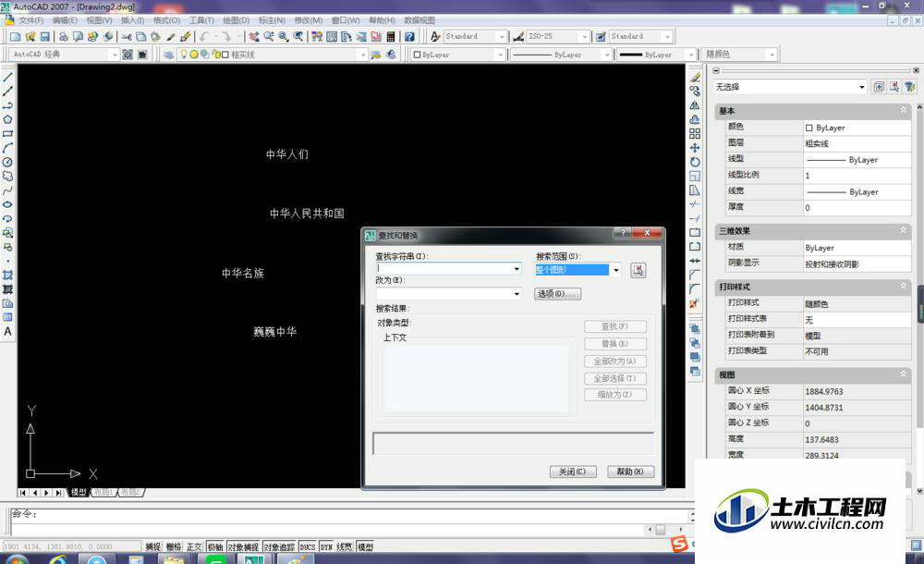Toggle the 正交 ortho status button
This screenshot has height=564, width=924.
point(194,546)
